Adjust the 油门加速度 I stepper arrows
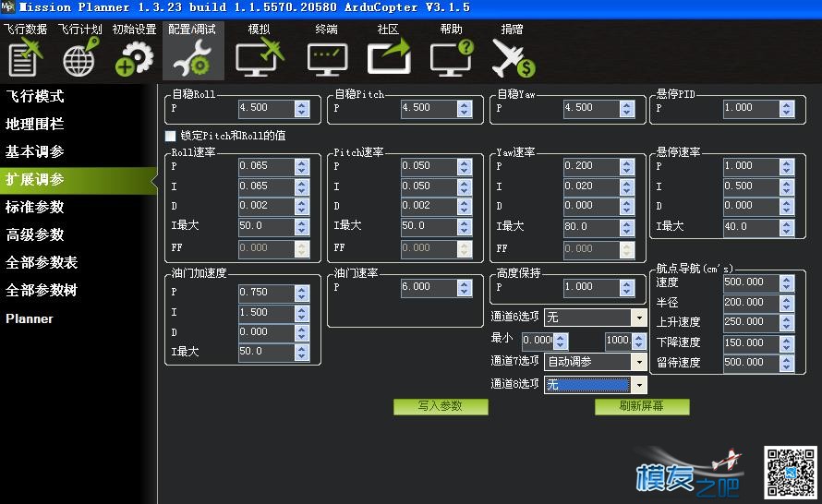 301,313
